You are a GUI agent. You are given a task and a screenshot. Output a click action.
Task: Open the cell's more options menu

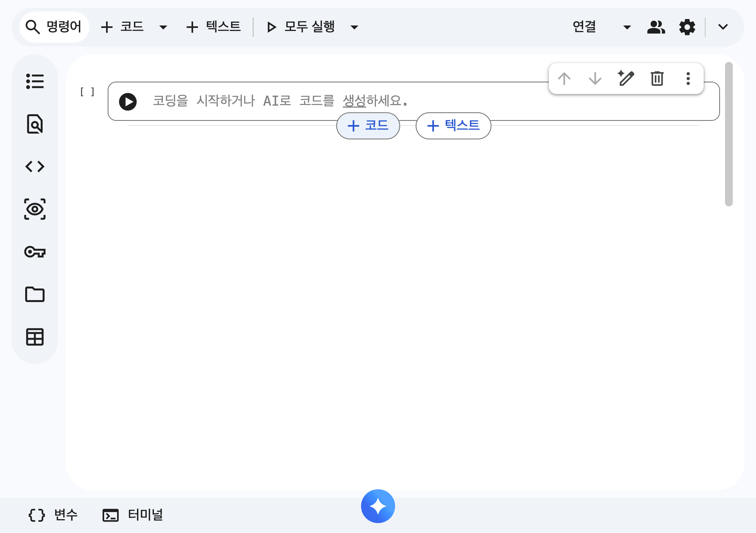688,79
